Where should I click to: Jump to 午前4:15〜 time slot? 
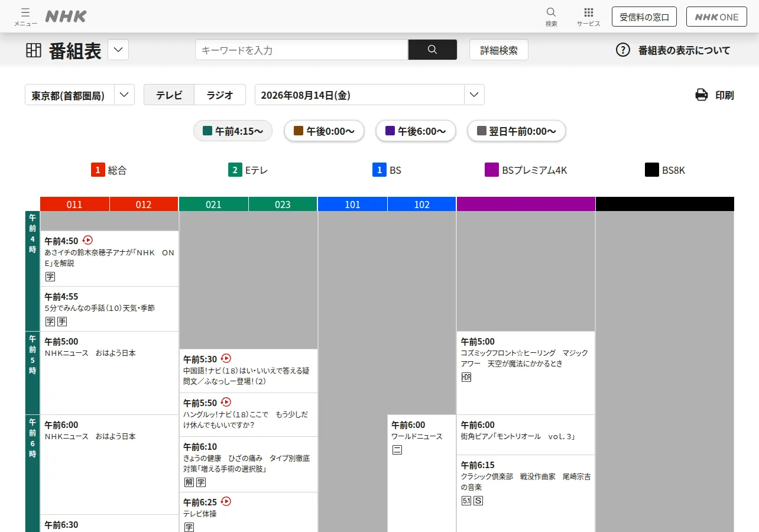[x=233, y=131]
